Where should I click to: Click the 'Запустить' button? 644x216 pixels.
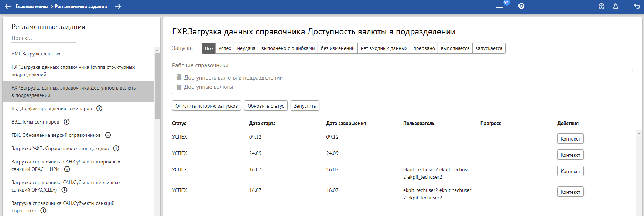coord(304,106)
